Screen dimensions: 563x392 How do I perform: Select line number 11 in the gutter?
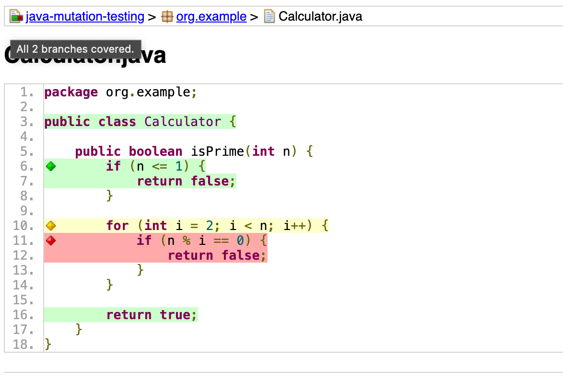pos(23,240)
